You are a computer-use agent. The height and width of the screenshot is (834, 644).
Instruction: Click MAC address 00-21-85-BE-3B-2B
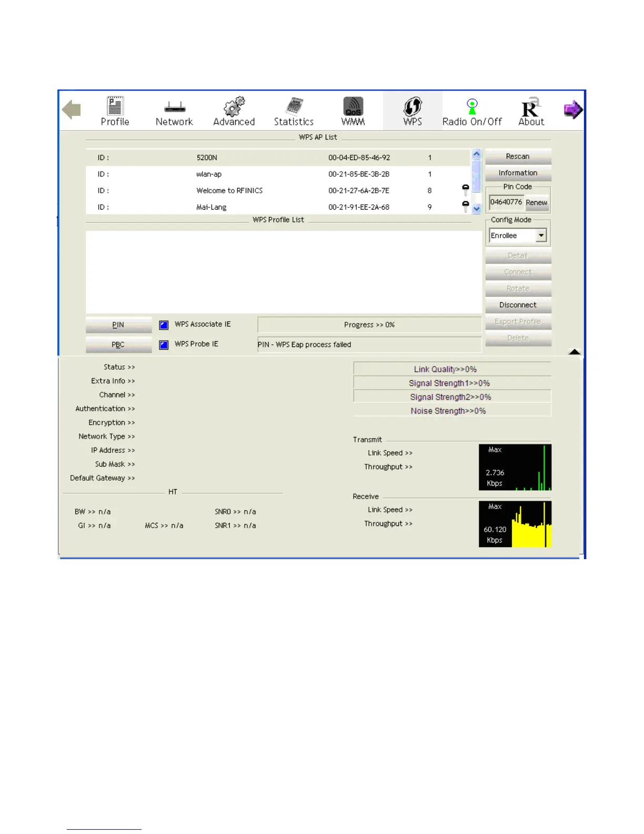[359, 174]
